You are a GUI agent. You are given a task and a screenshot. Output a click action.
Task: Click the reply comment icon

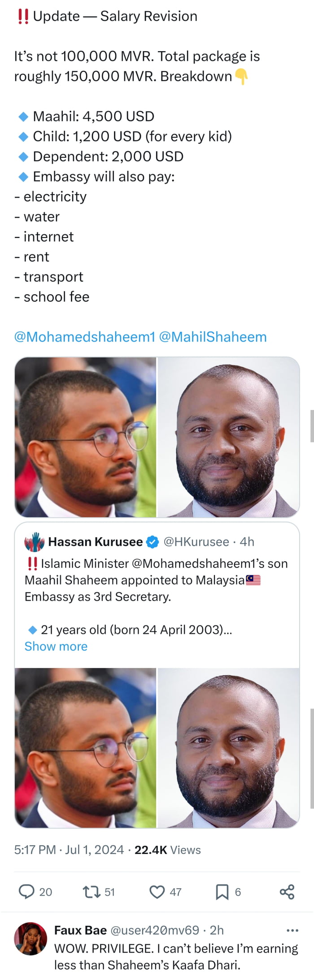(x=26, y=892)
